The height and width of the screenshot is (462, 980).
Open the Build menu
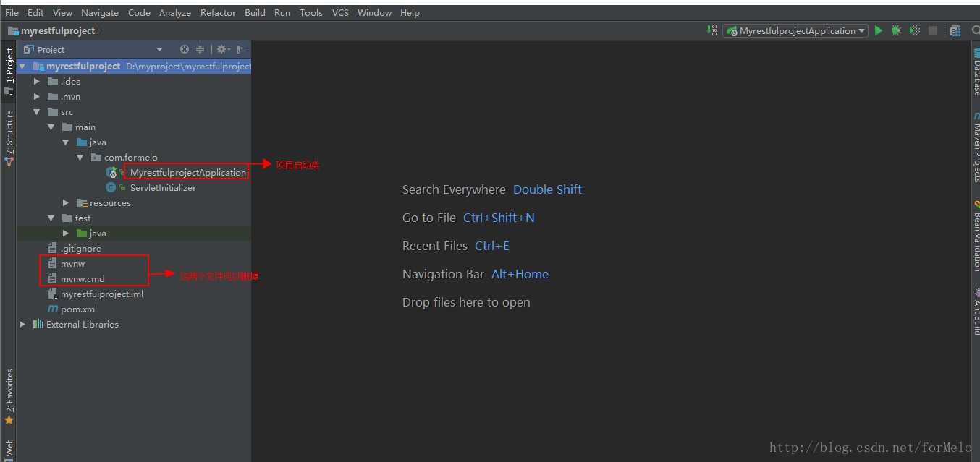(255, 12)
